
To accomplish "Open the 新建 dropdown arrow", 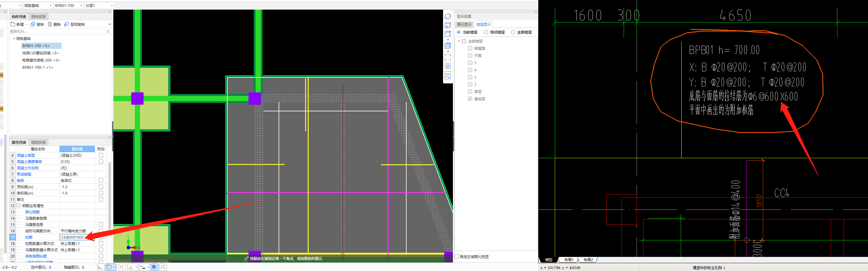I will pyautogui.click(x=27, y=25).
